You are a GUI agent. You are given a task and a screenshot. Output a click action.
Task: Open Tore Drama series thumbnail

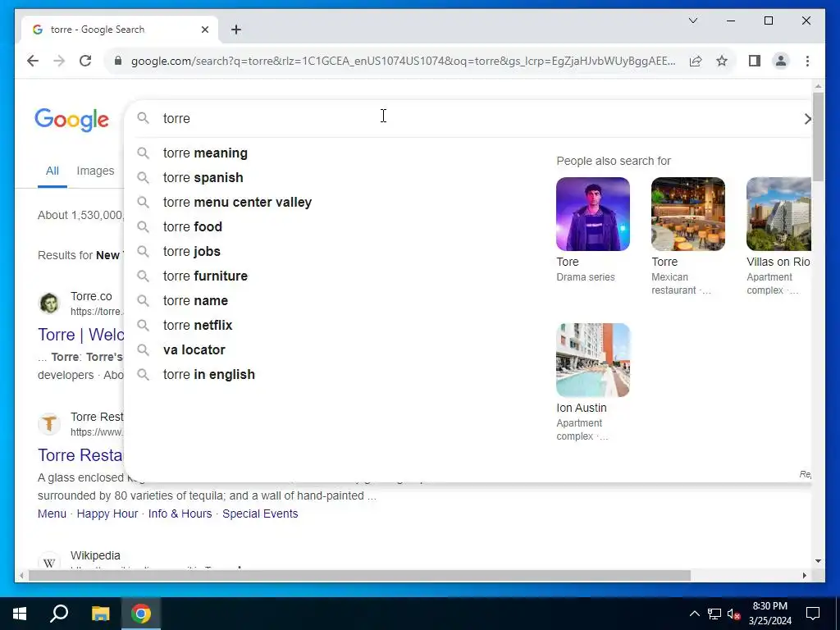(x=592, y=214)
